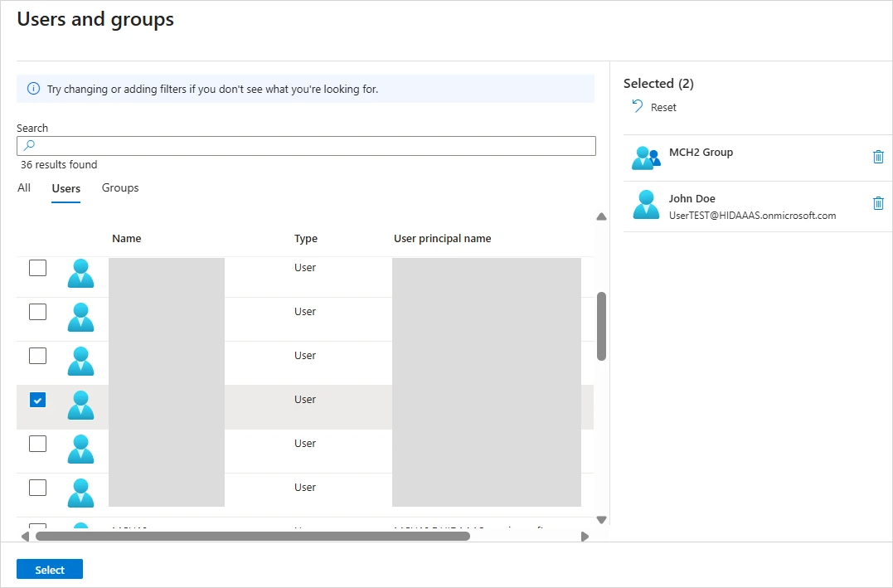Image resolution: width=893 pixels, height=588 pixels.
Task: Check the first user row checkbox
Action: coord(37,268)
